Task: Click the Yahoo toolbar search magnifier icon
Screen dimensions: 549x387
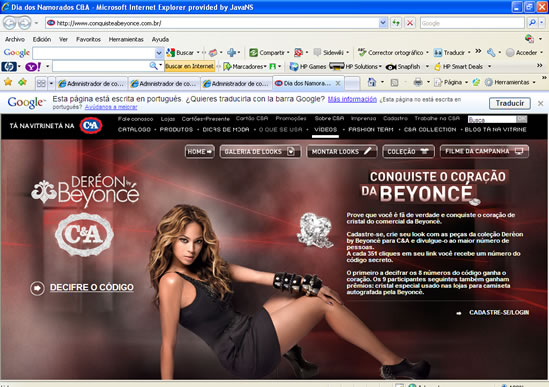Action: pos(153,66)
